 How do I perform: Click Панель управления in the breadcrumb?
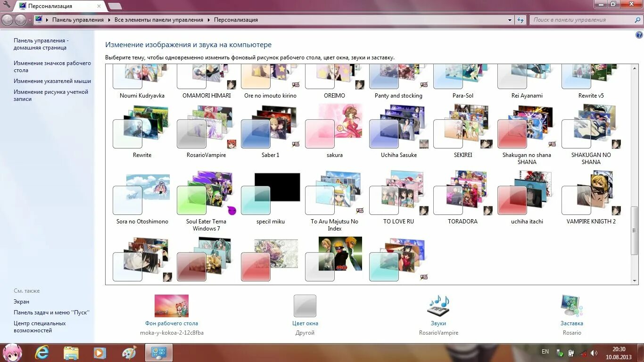pyautogui.click(x=78, y=20)
